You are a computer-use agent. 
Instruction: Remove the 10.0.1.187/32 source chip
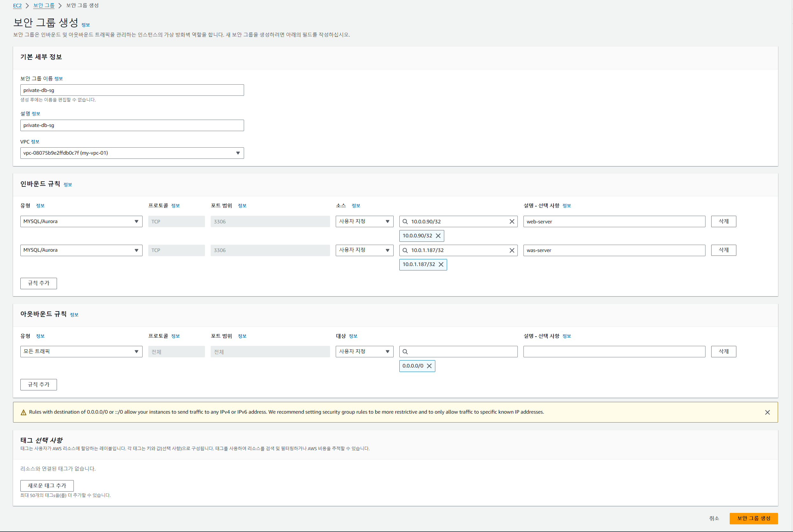coord(441,264)
